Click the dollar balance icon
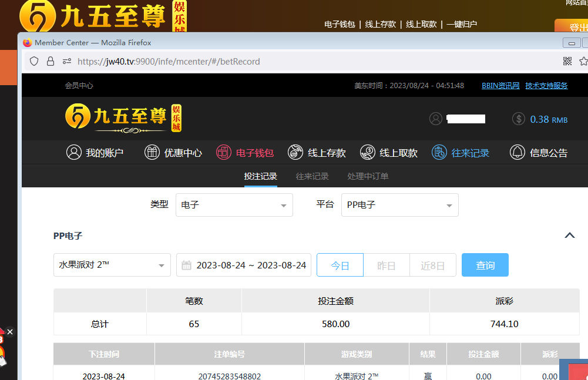Screen dimensions: 588x380 pos(519,119)
